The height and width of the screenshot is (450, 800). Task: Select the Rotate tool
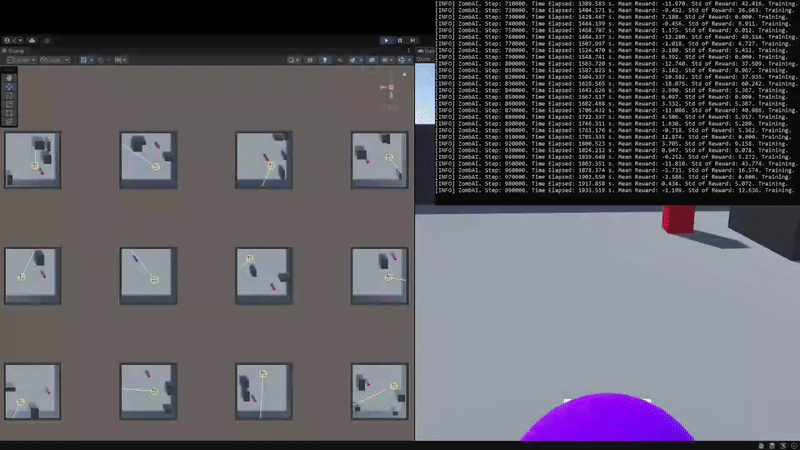tap(9, 95)
